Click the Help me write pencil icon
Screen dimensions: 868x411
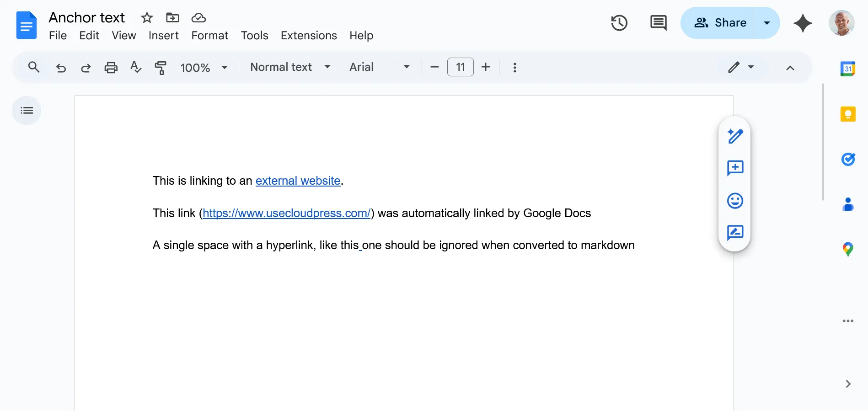735,136
